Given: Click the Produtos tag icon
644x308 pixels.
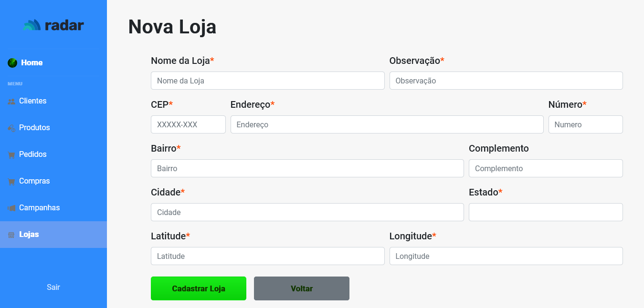Looking at the screenshot, I should pyautogui.click(x=11, y=128).
